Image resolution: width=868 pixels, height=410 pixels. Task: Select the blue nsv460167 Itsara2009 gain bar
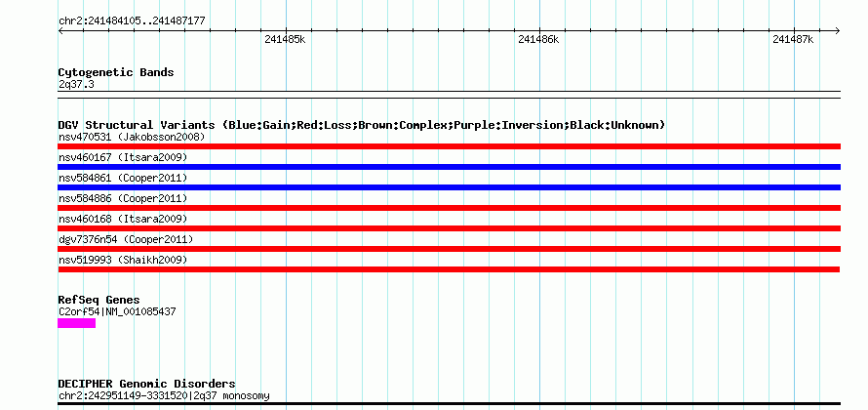(449, 167)
